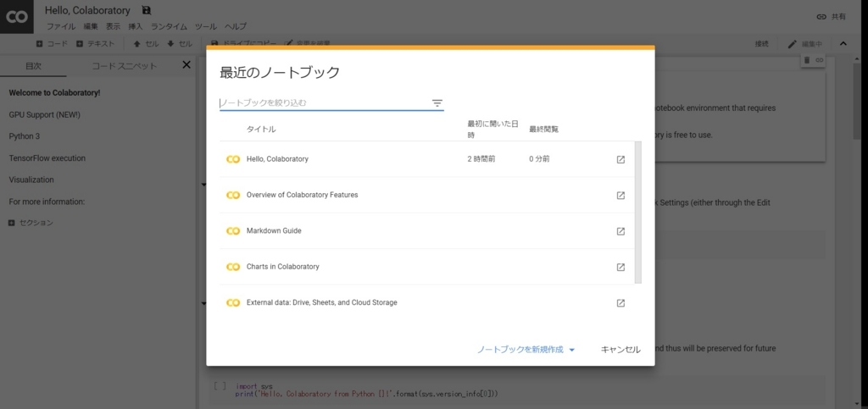Open Hello, Colaboratory in new tab icon
Screen dimensions: 868x409
click(620, 159)
